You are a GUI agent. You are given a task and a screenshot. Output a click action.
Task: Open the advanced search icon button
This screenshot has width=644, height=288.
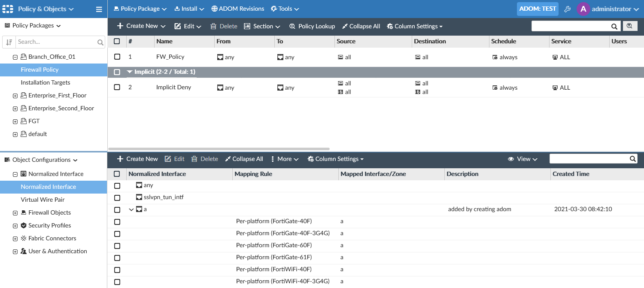[629, 26]
